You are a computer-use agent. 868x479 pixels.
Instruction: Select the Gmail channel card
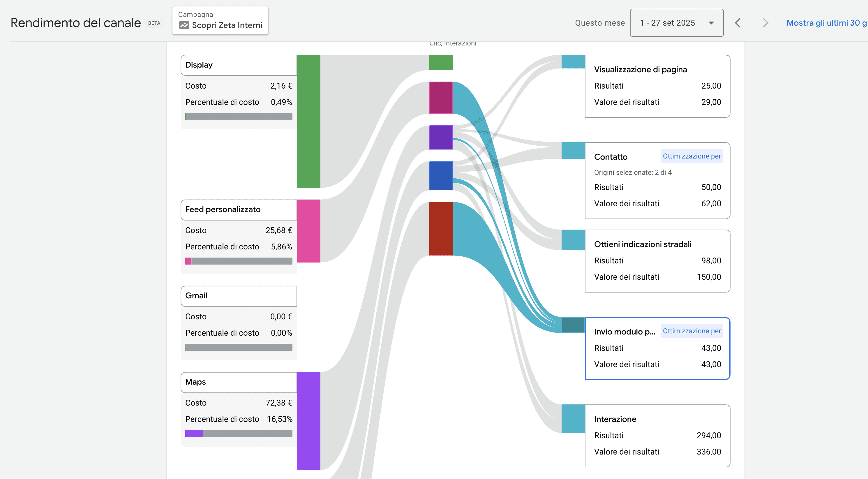tap(239, 296)
